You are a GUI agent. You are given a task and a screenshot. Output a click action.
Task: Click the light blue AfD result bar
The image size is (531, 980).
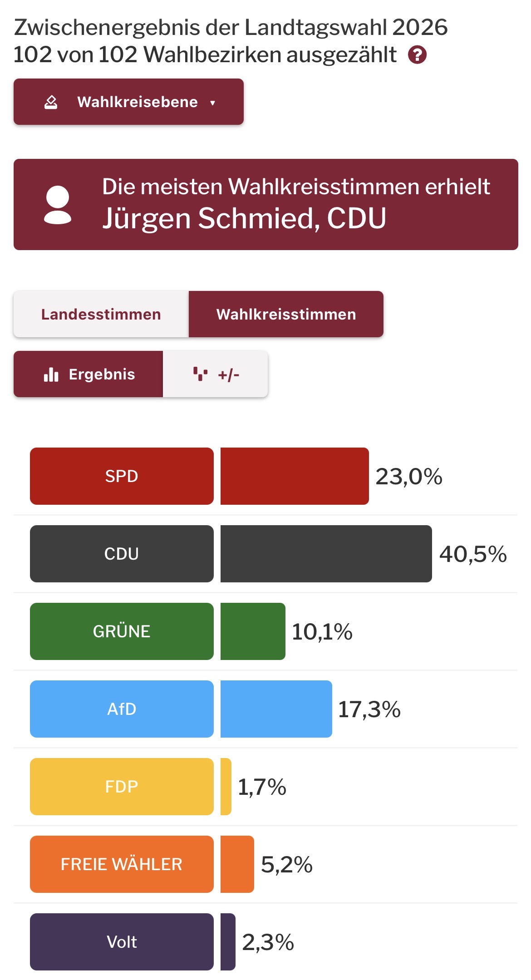click(276, 709)
